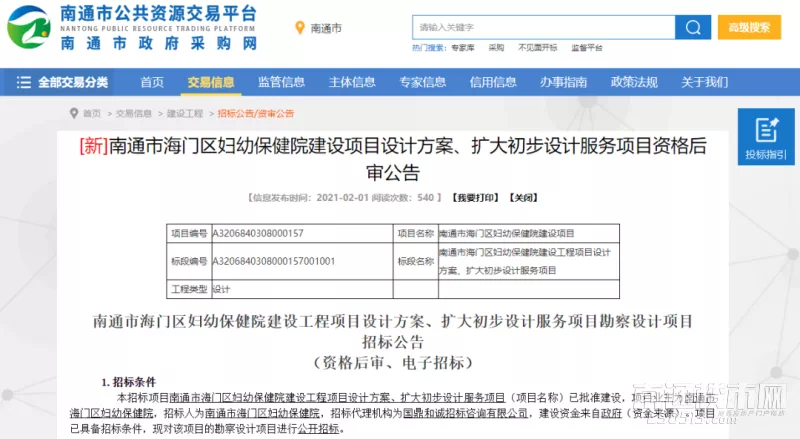The width and height of the screenshot is (800, 439).
Task: Click the 南通市政府采购网 site title
Action: tap(158, 43)
